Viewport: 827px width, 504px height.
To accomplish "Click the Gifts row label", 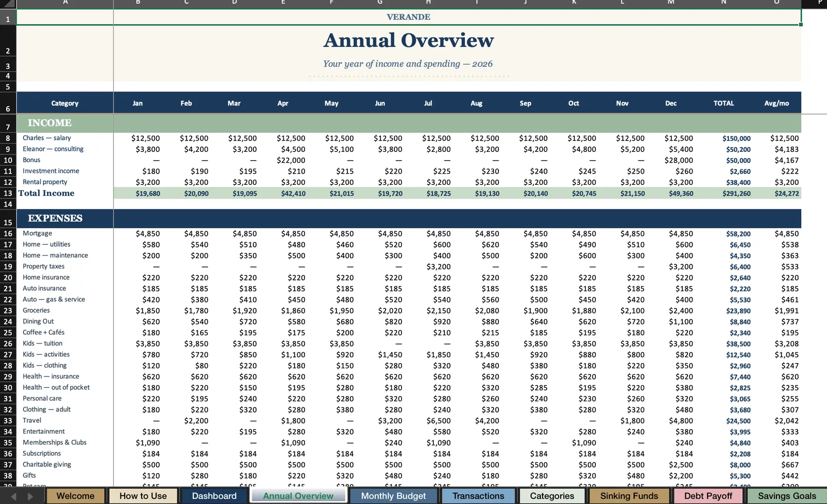I will [x=29, y=476].
